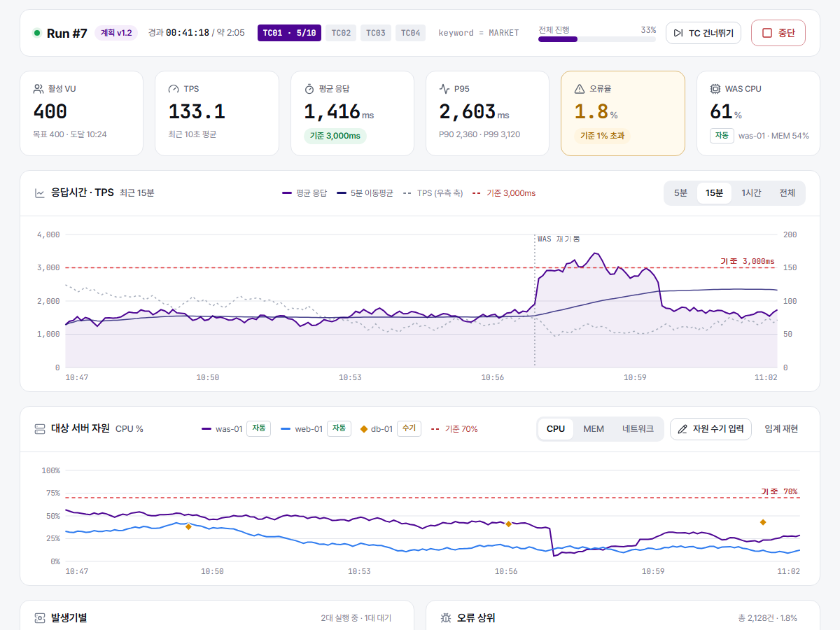Click the keyword = MARKET text
This screenshot has height=630, width=840.
click(x=479, y=33)
